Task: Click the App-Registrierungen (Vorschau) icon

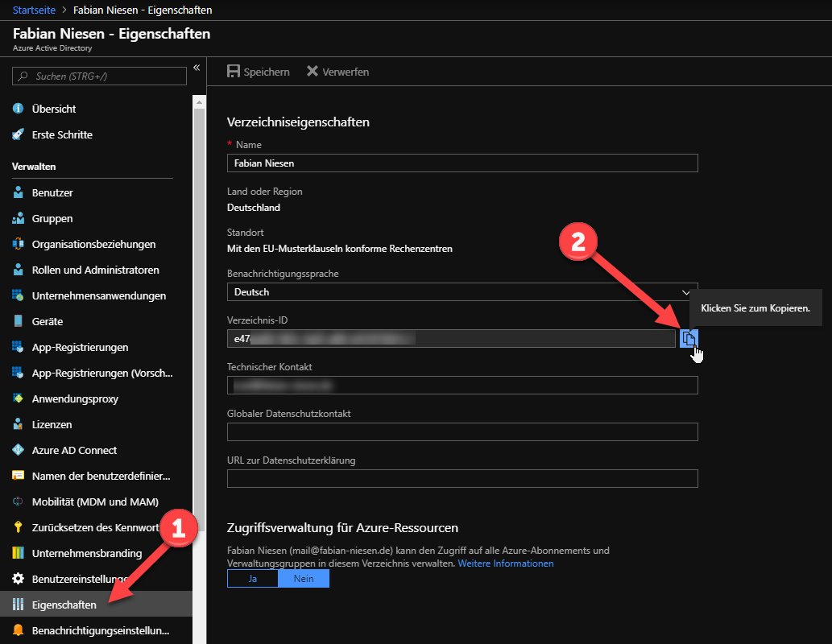Action: [18, 373]
